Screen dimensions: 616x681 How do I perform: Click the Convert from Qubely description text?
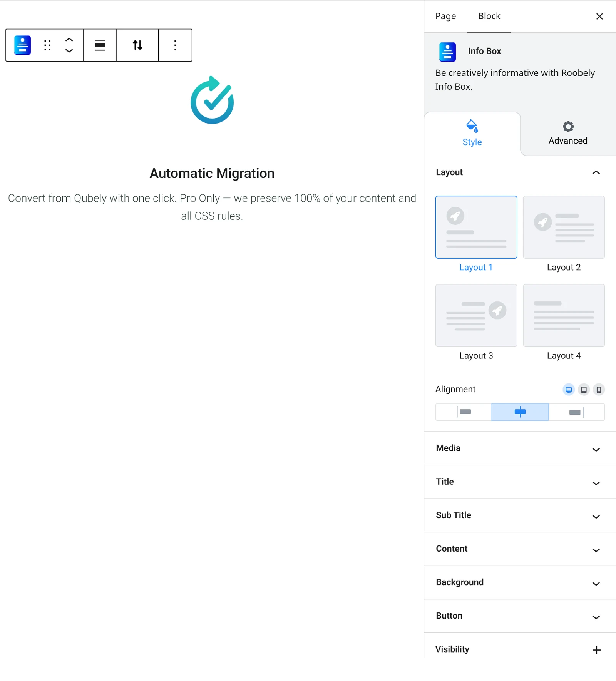click(212, 207)
